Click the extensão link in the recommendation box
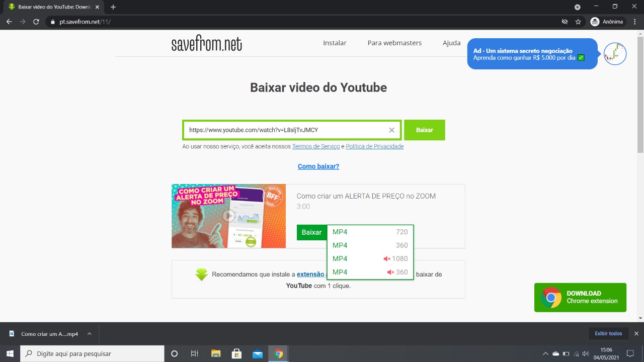Screen dimensions: 644x362 (x=311, y=275)
